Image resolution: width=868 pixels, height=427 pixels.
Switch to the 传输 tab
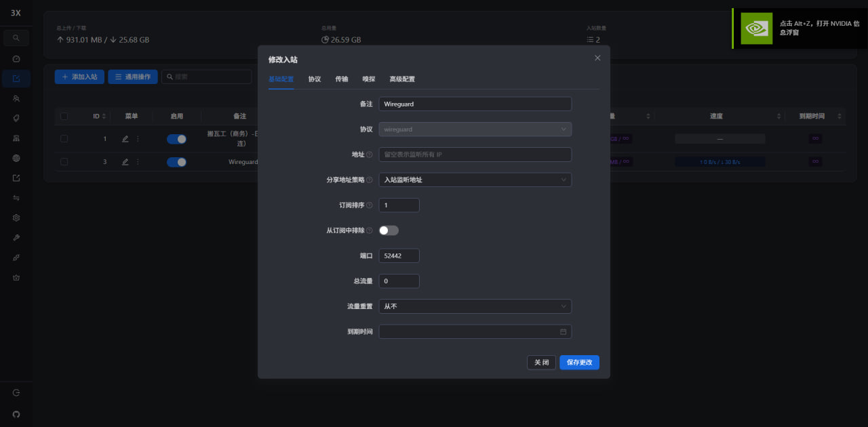coord(342,79)
